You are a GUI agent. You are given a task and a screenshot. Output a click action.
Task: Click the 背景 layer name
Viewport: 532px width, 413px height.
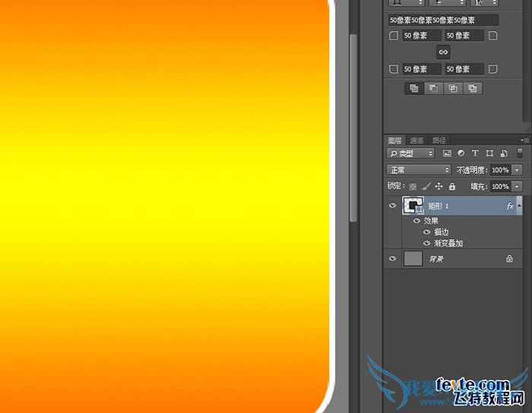click(436, 259)
